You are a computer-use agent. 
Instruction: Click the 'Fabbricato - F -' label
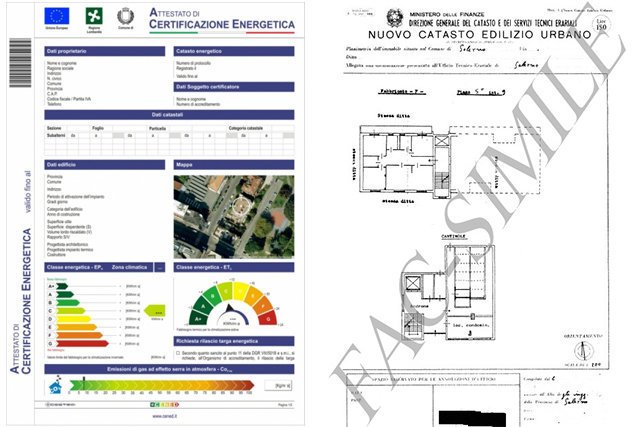click(x=402, y=92)
